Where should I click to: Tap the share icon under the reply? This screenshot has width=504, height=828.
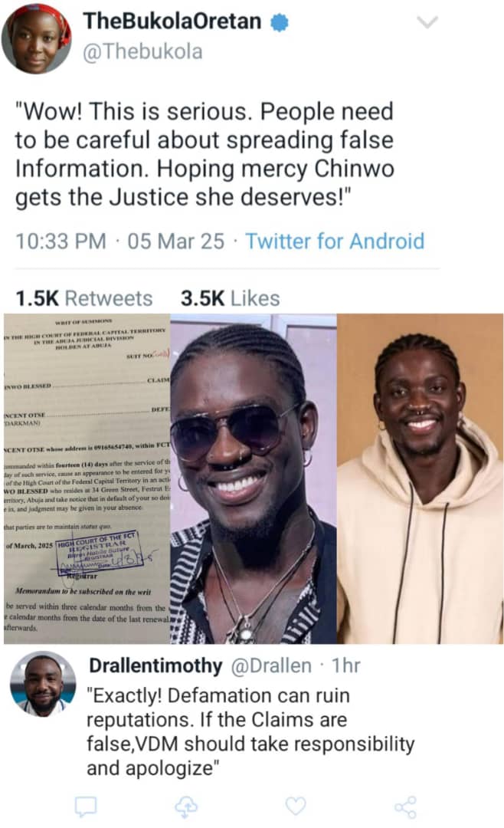pyautogui.click(x=405, y=807)
